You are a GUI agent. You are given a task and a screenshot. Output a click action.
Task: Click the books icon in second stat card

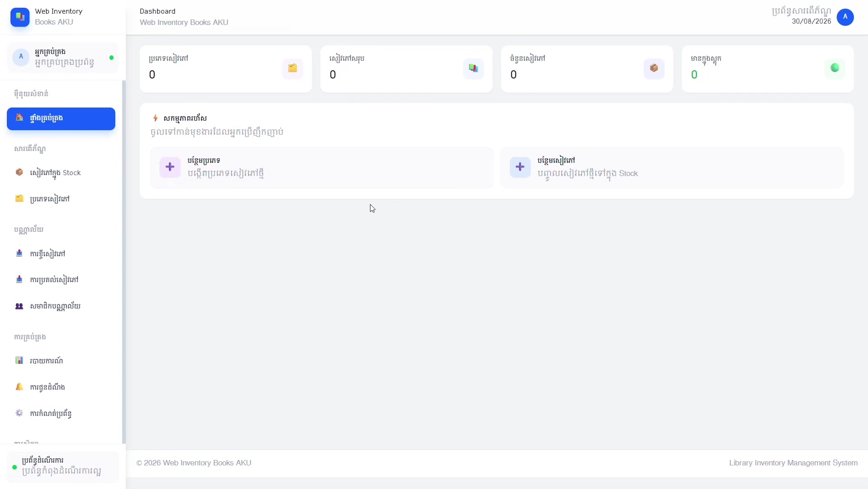[473, 68]
